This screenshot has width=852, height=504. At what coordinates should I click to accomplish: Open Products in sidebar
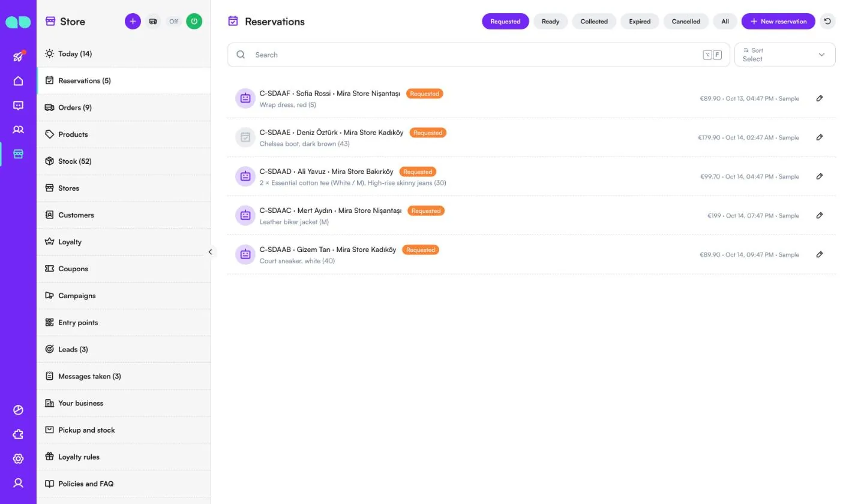(124, 134)
